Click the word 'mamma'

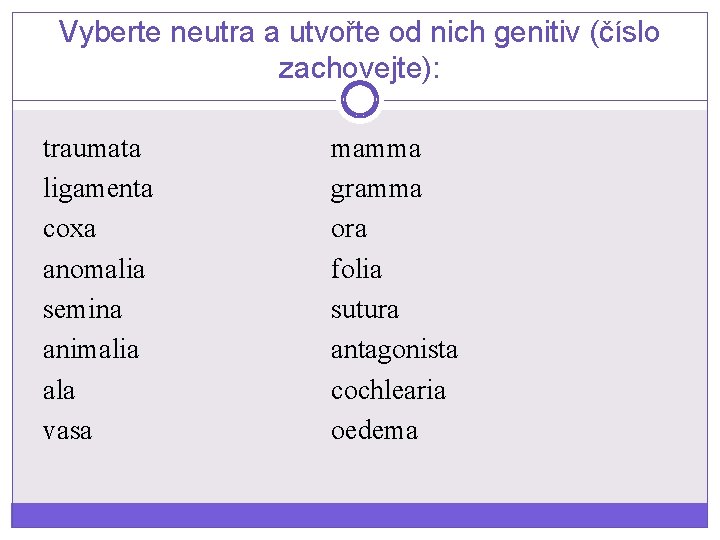click(x=376, y=149)
